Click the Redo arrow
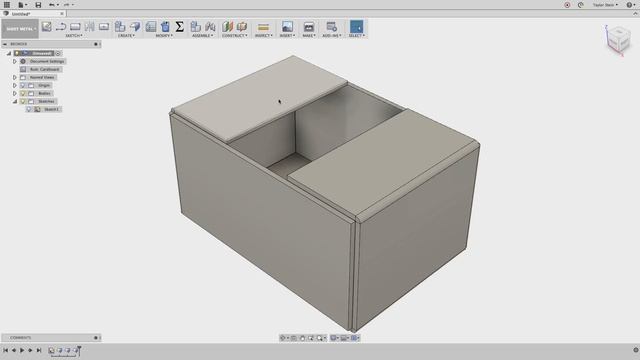 coord(67,5)
